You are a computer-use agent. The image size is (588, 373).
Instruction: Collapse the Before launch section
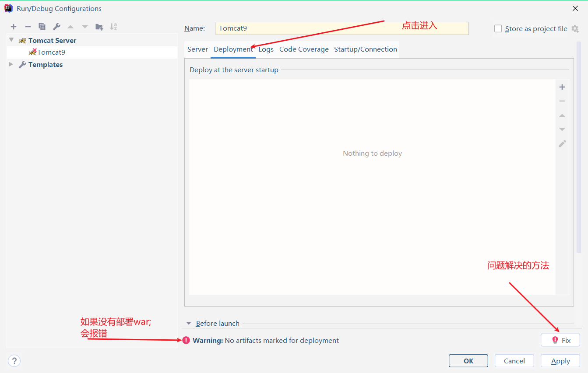pos(189,324)
